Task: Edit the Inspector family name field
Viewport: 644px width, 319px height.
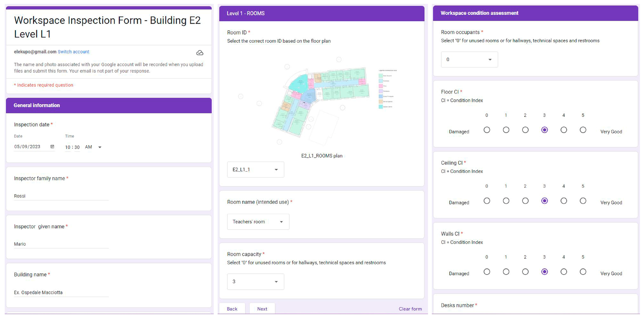Action: point(61,196)
